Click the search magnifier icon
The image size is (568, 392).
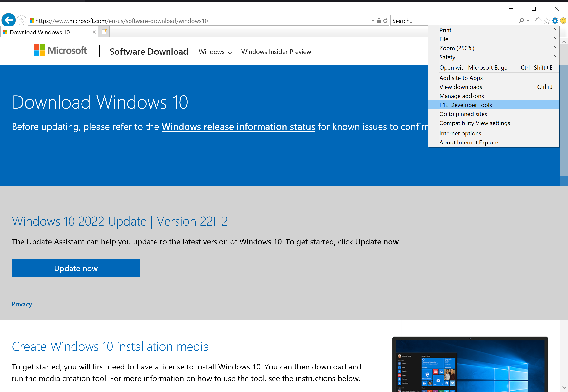(521, 21)
